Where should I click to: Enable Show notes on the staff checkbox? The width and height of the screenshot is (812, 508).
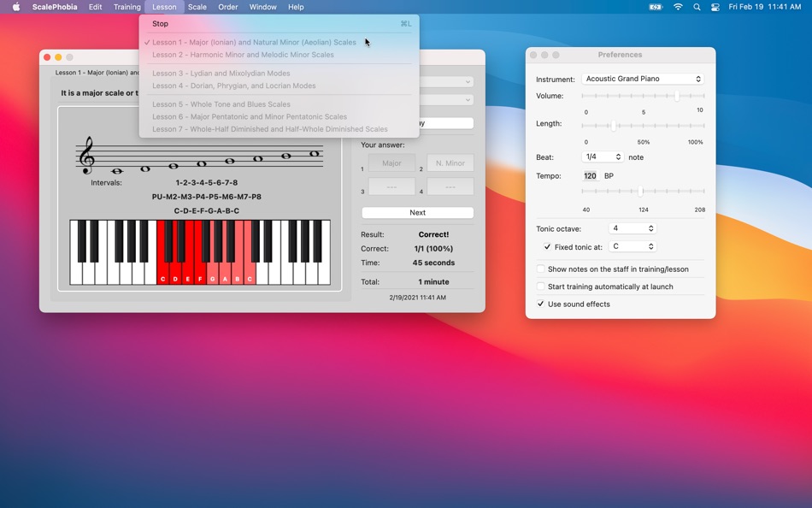point(541,269)
